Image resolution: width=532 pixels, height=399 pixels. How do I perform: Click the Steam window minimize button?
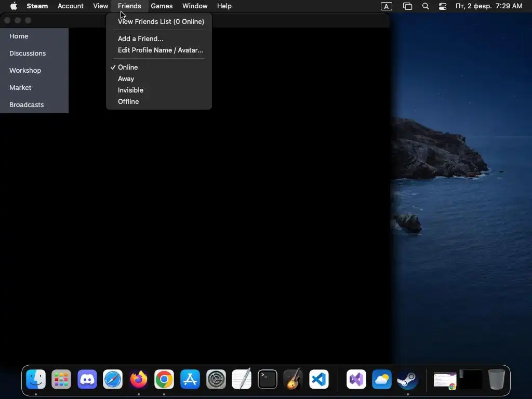[x=18, y=20]
